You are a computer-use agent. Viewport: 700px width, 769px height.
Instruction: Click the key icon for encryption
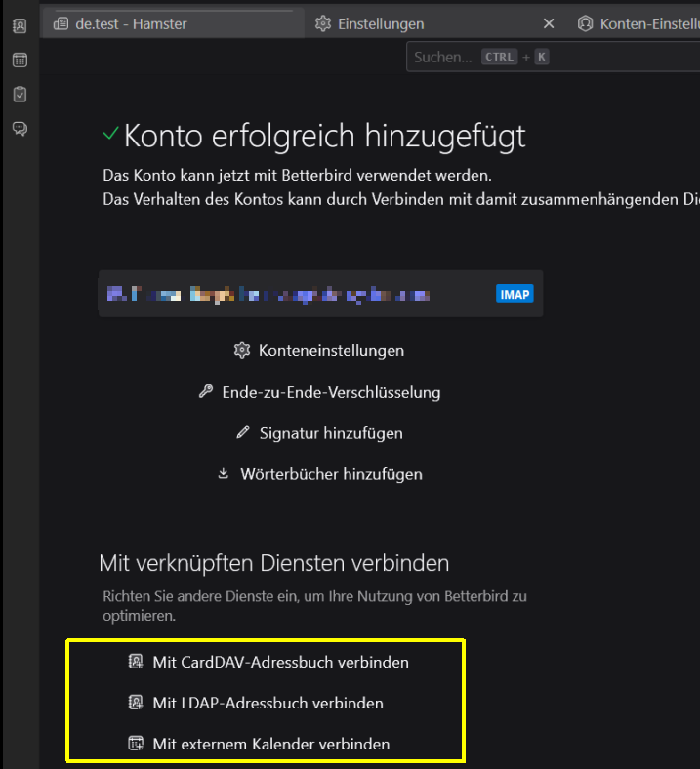click(206, 391)
